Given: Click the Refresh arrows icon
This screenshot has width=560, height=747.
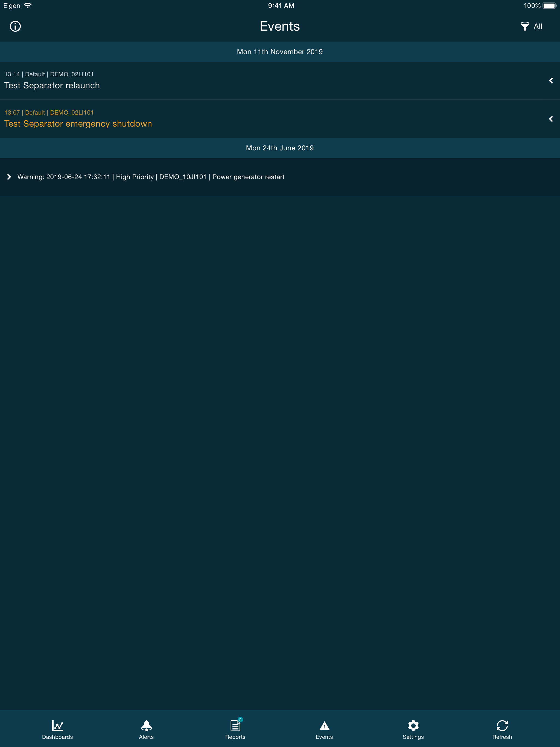Looking at the screenshot, I should point(502,725).
